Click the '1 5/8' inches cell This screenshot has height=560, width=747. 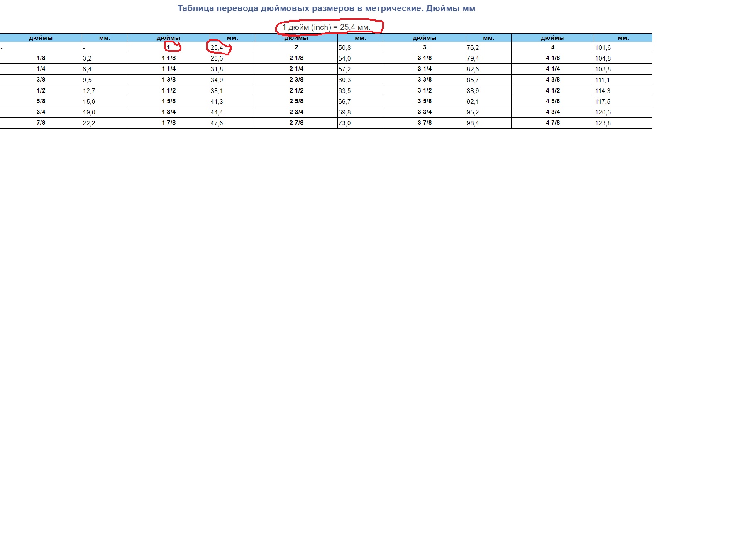pos(168,101)
